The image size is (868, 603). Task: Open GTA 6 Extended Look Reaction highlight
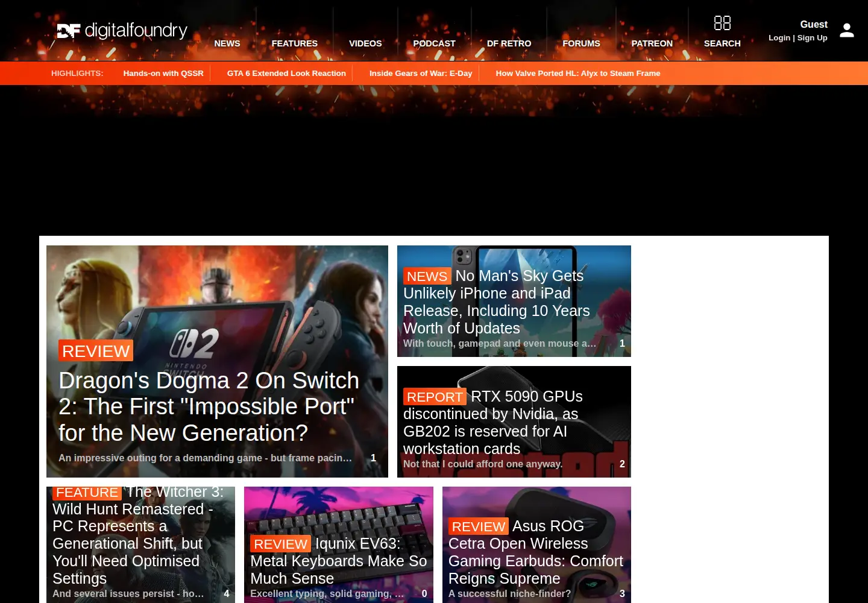286,73
